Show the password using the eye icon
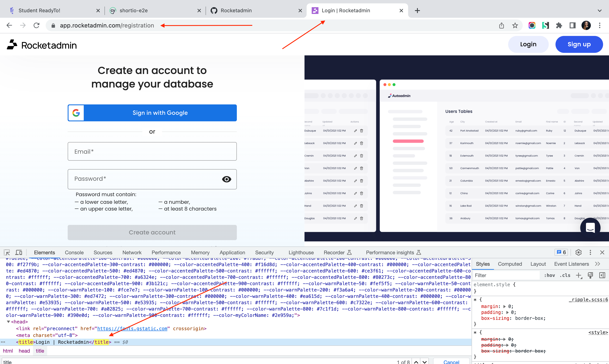The width and height of the screenshot is (609, 364). [226, 179]
